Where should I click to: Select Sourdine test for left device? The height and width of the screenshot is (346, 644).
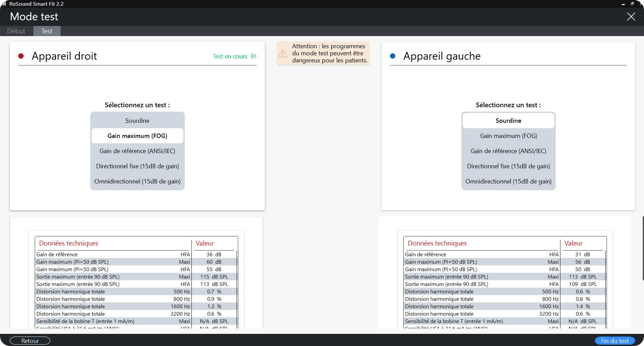[508, 121]
